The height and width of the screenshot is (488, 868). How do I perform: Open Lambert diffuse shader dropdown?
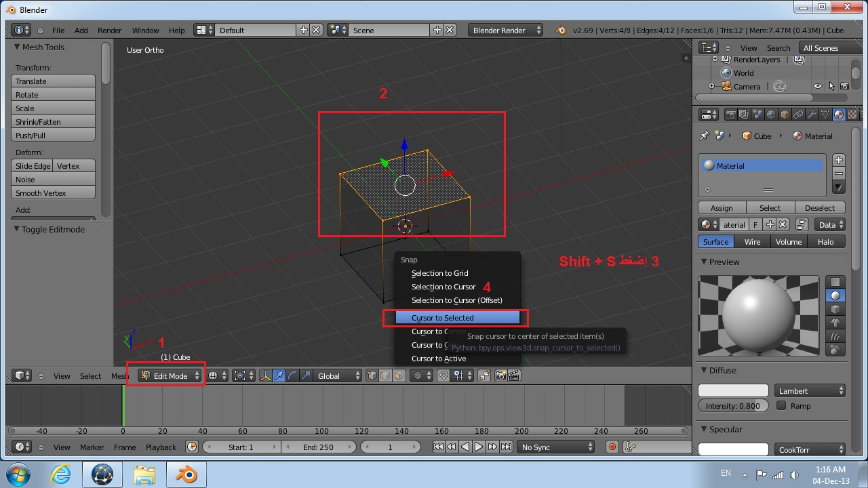coord(810,390)
